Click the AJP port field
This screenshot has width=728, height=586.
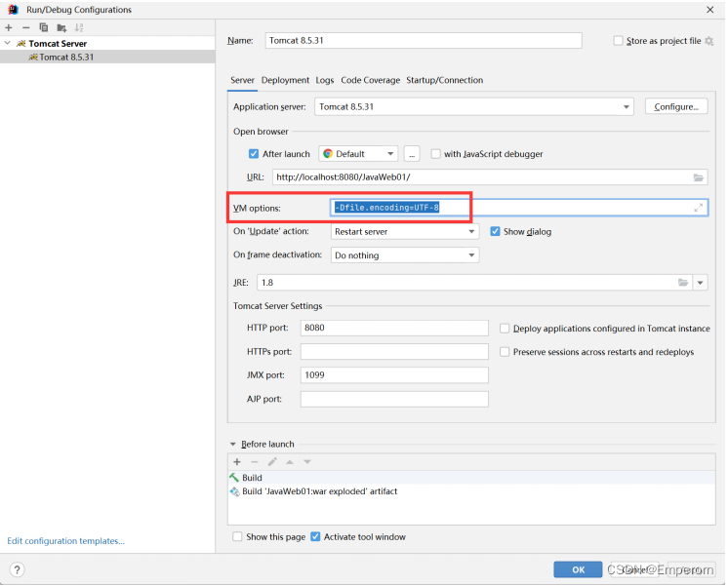394,399
